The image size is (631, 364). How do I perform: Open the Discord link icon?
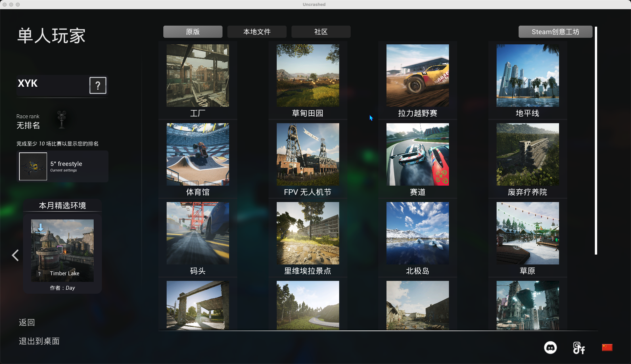[550, 348]
